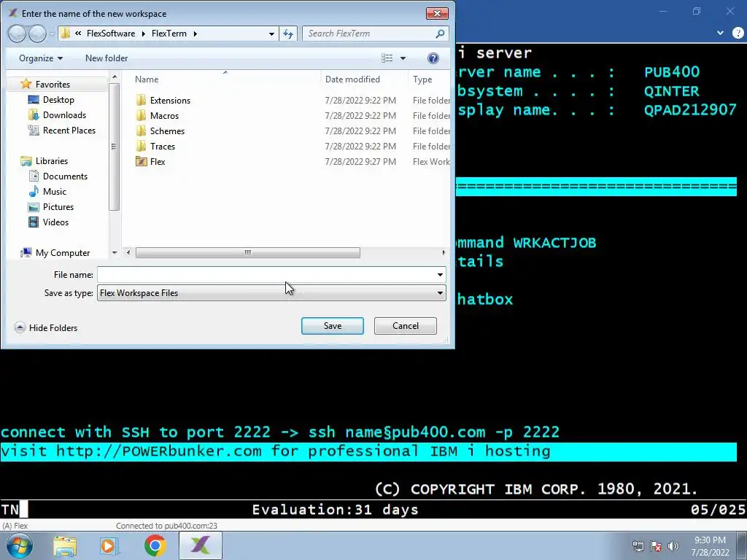
Task: Click the taskbar clock showing 9:30 PM
Action: point(710,546)
